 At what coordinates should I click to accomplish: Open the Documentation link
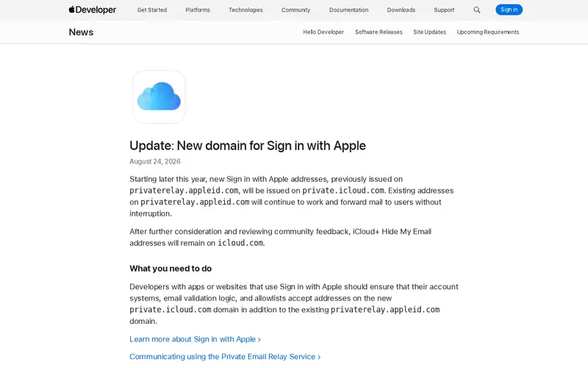coord(348,10)
